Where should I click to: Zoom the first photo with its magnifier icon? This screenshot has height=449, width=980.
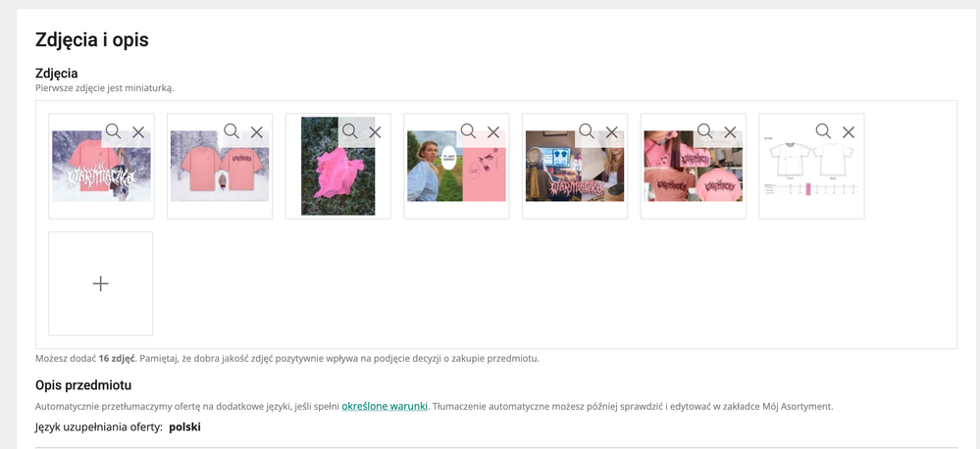pyautogui.click(x=113, y=131)
